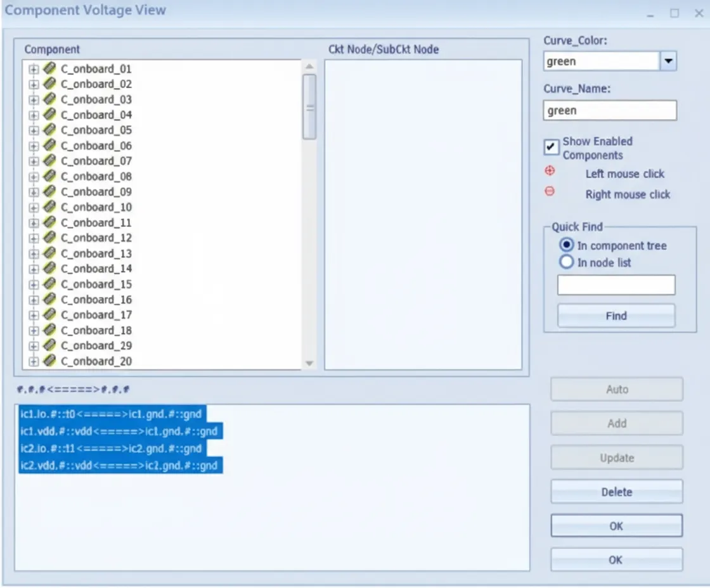The width and height of the screenshot is (710, 588).
Task: Expand the C_onboard_18 component node
Action: [34, 331]
